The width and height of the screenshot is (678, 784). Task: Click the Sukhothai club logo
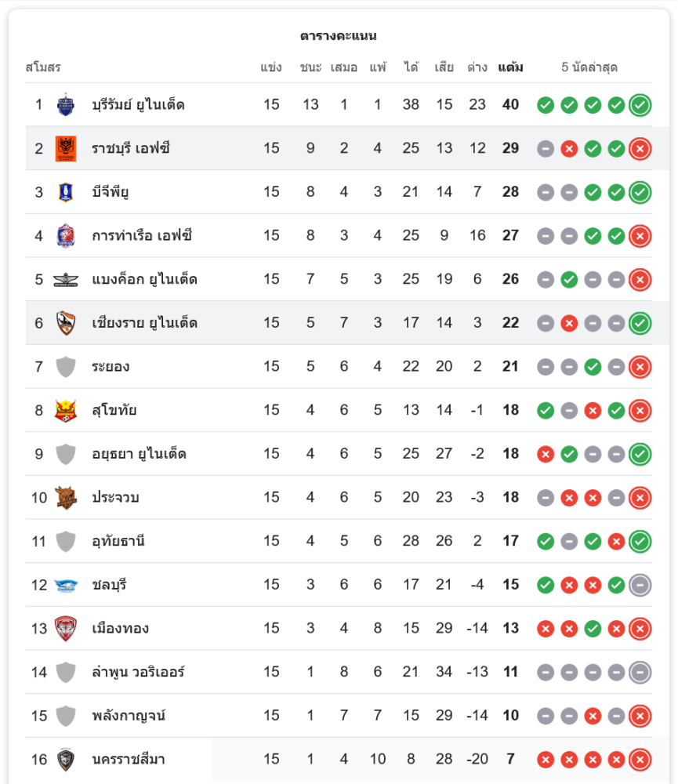(x=66, y=410)
